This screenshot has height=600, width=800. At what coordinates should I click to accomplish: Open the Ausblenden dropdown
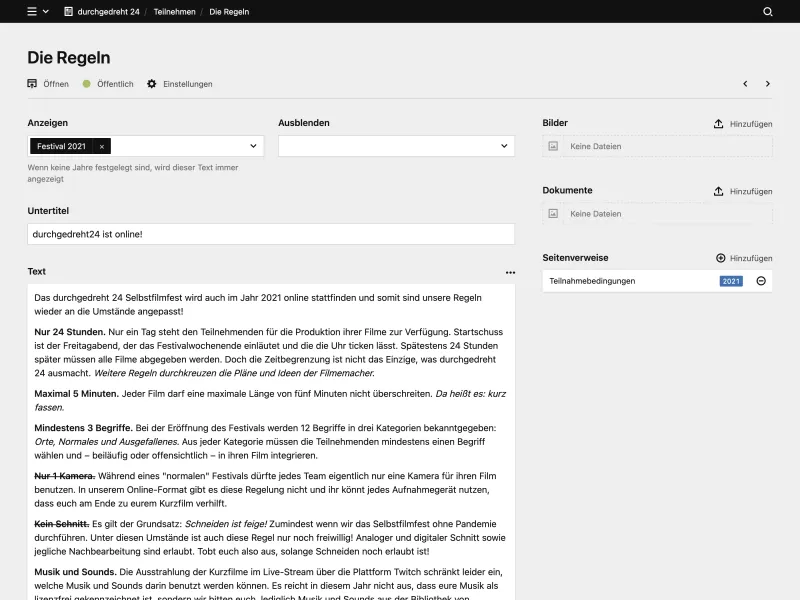(x=505, y=145)
